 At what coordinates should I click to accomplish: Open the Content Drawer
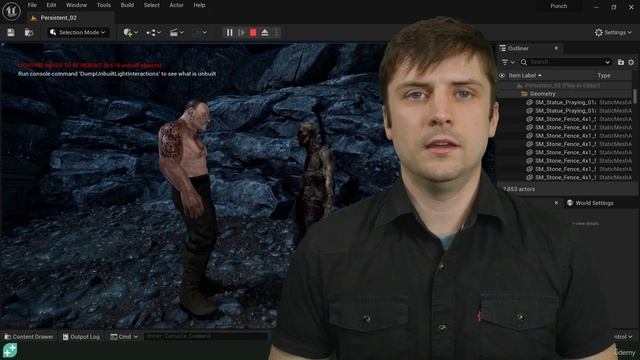tap(29, 337)
